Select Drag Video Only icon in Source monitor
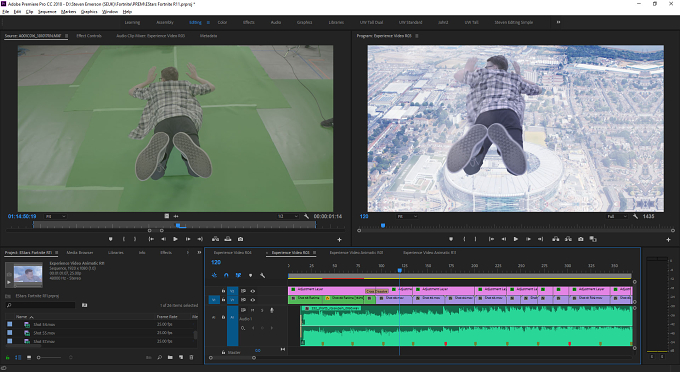Viewport: 680px width, 372px height. 167,216
